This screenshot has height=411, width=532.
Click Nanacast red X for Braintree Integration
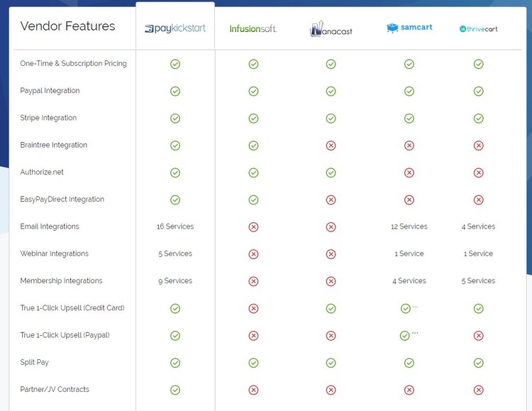coord(331,146)
